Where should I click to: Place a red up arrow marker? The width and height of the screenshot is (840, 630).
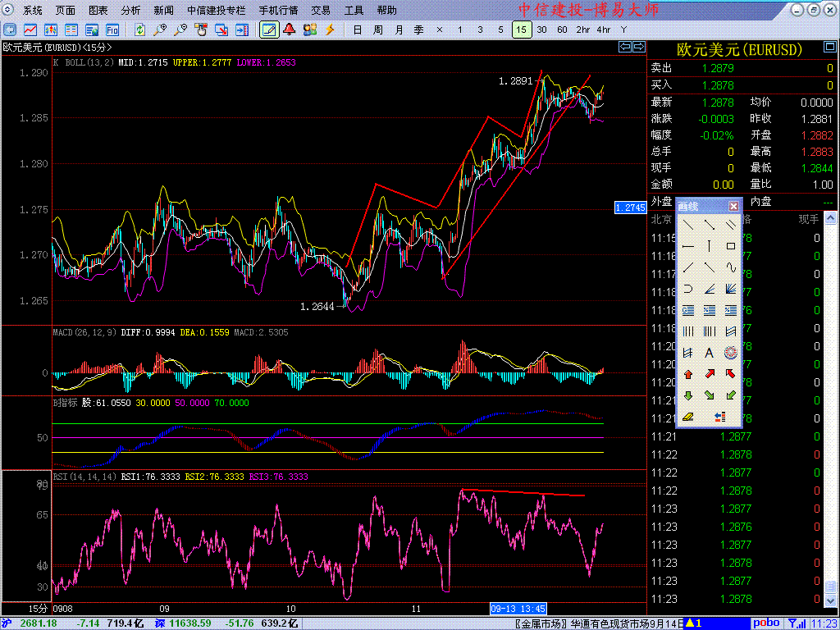pyautogui.click(x=688, y=374)
